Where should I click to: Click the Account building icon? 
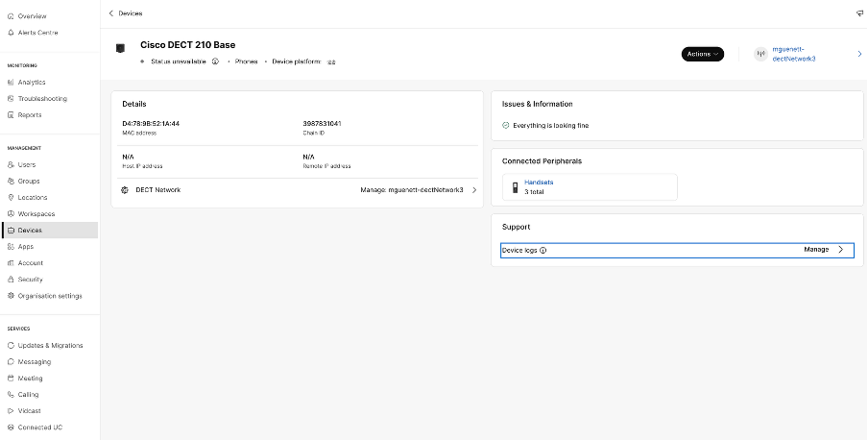tap(11, 263)
